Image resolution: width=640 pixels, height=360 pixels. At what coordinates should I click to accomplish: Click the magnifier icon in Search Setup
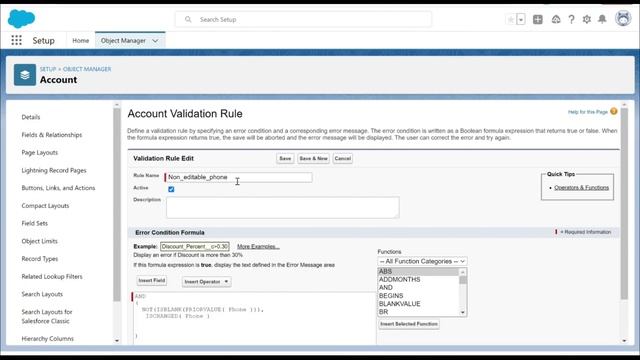click(x=188, y=19)
